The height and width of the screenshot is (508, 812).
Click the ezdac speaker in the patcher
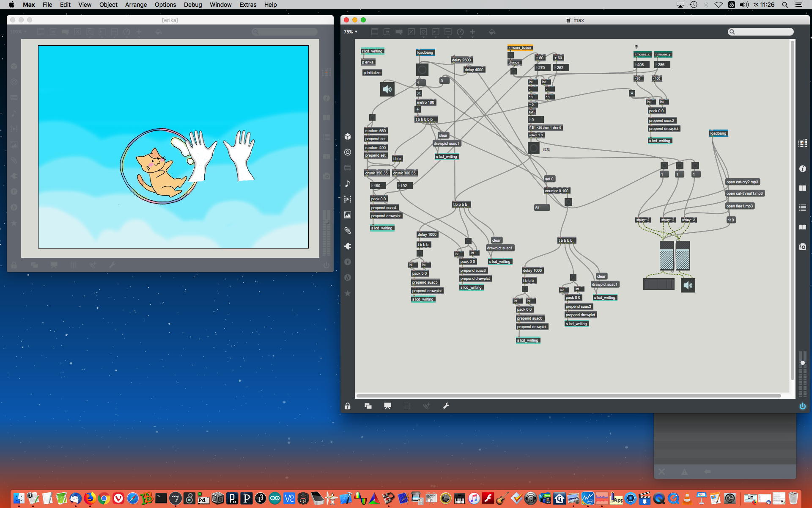387,89
